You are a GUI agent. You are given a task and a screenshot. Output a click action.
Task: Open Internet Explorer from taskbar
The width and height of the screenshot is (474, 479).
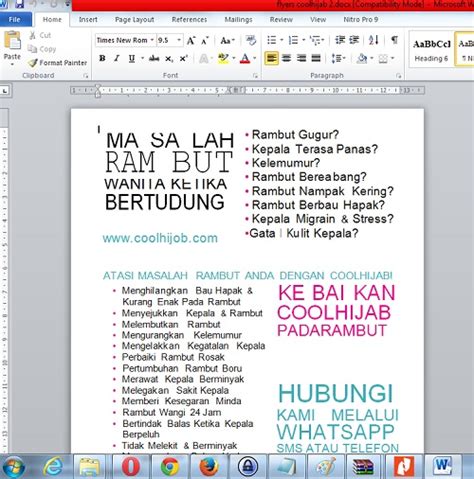click(53, 466)
